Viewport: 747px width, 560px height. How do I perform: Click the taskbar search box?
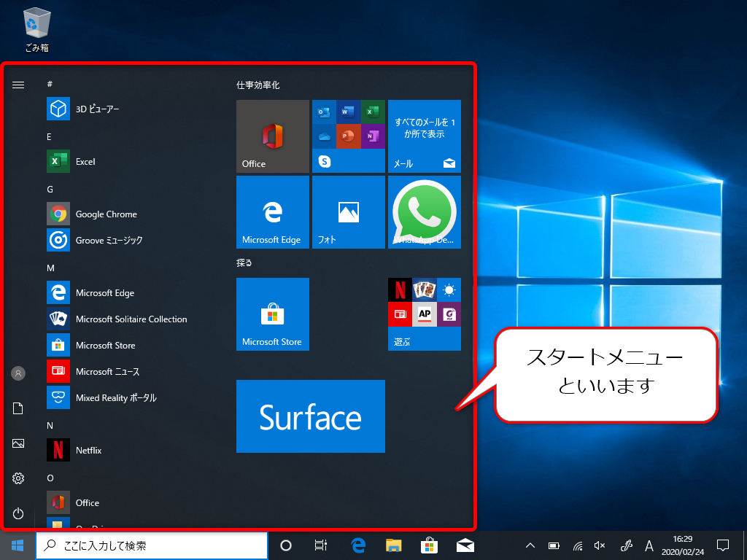pyautogui.click(x=152, y=545)
